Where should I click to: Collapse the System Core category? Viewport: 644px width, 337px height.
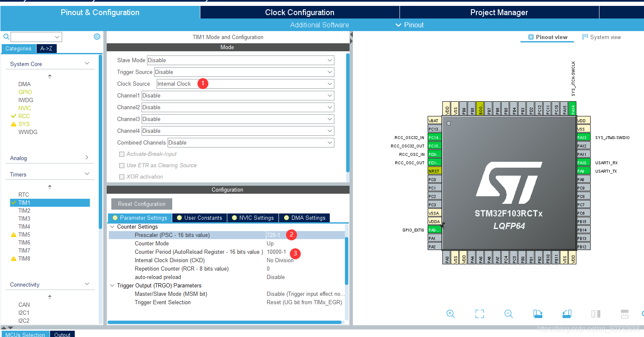[x=87, y=63]
